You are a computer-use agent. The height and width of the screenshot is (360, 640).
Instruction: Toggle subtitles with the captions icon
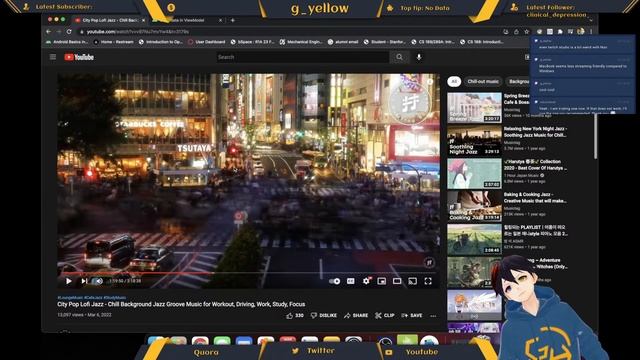(351, 281)
